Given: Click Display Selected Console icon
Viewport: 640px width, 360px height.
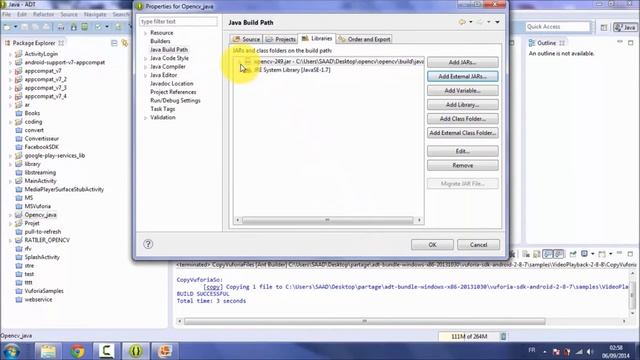Looking at the screenshot, I should (x=584, y=254).
